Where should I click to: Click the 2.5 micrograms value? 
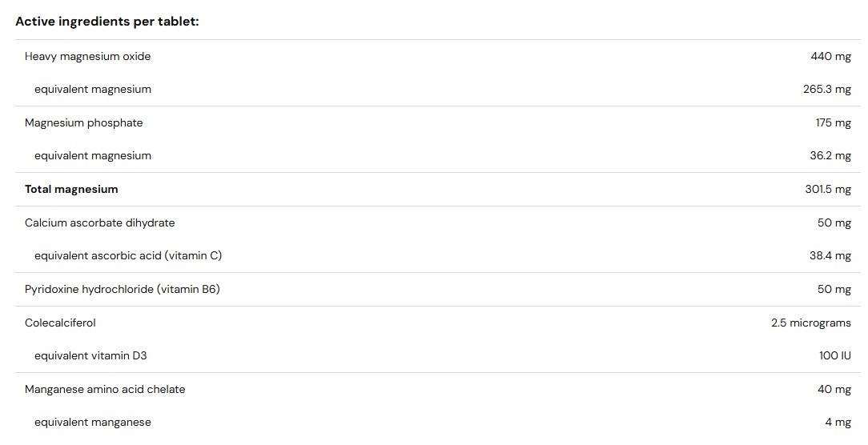pos(810,323)
